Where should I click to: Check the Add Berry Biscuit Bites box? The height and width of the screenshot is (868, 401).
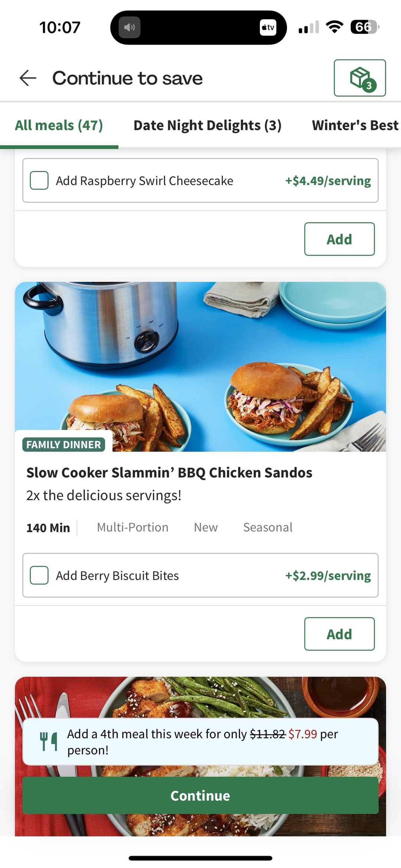(x=39, y=575)
